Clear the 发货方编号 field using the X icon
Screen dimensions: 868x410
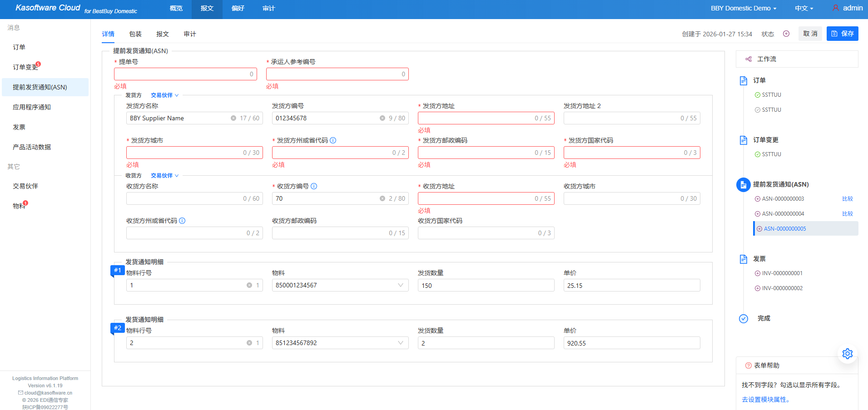coord(382,118)
